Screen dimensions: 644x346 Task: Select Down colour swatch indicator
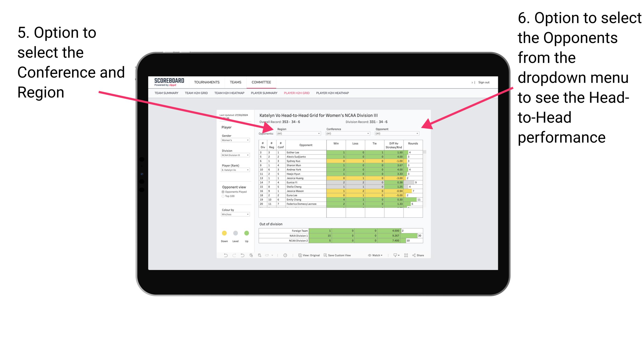[x=223, y=233]
